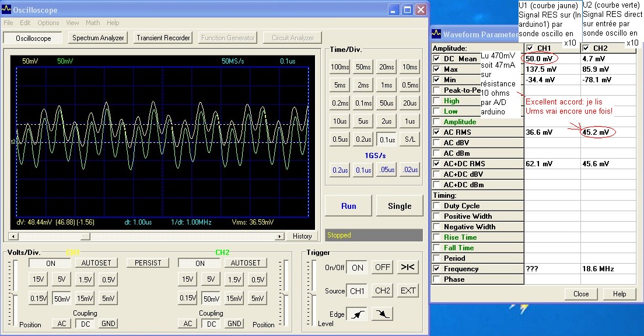Toggle CH2 column checkbox
This screenshot has width=644, height=336.
(x=586, y=48)
